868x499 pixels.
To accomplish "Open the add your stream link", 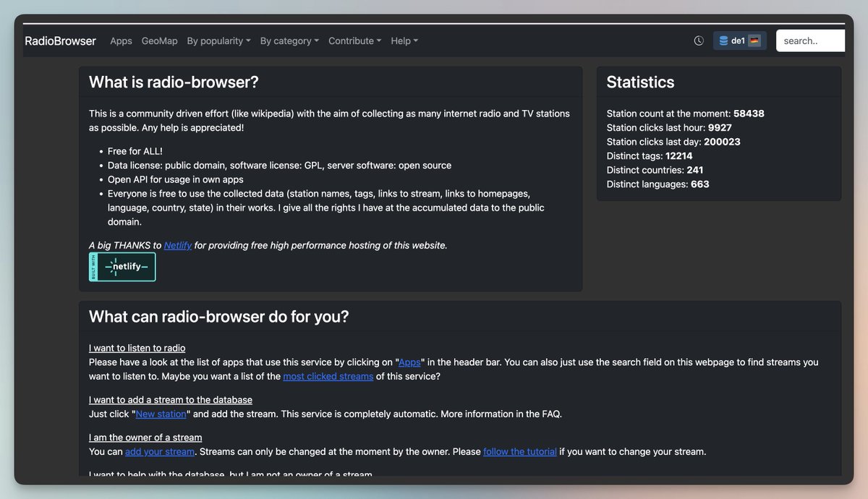I will [x=160, y=451].
